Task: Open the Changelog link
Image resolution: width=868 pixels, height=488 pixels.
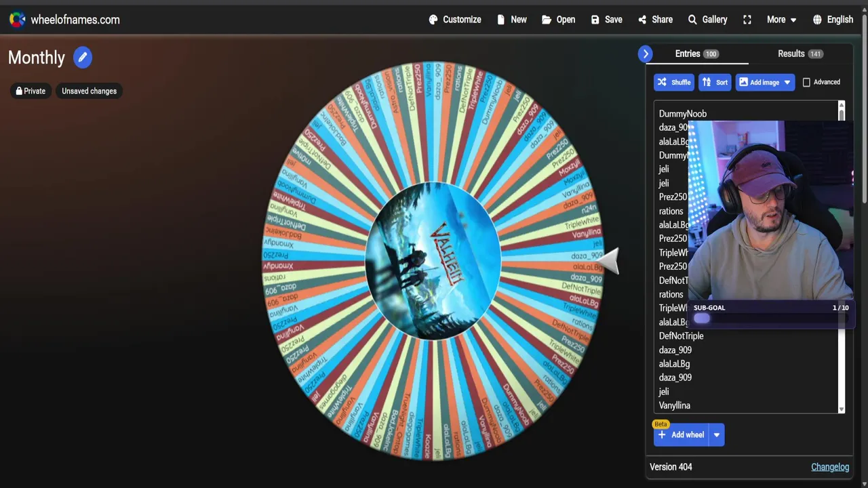Action: click(830, 467)
